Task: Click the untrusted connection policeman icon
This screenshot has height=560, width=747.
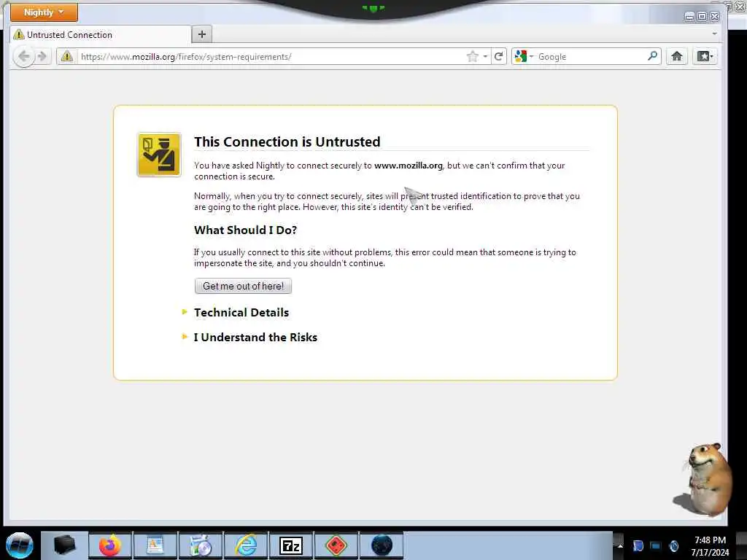Action: pyautogui.click(x=159, y=155)
